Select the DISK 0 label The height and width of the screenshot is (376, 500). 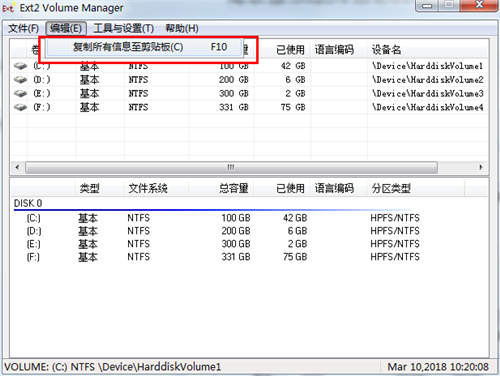tap(28, 203)
